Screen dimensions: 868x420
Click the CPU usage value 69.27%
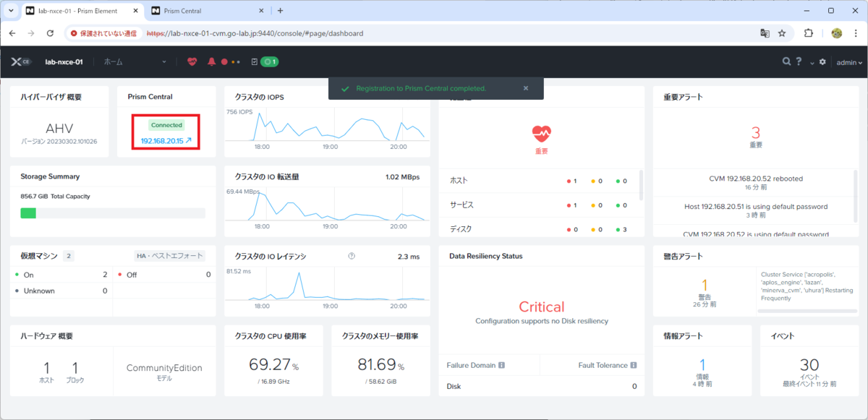273,365
